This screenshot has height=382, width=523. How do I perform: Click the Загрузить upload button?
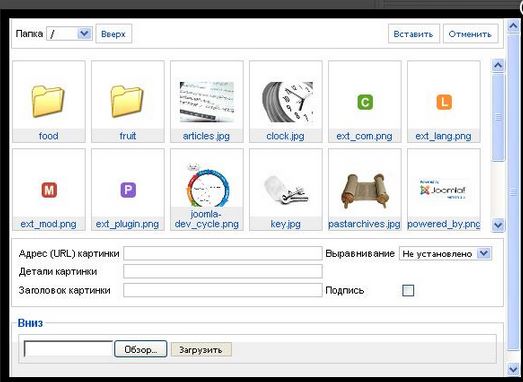point(201,350)
